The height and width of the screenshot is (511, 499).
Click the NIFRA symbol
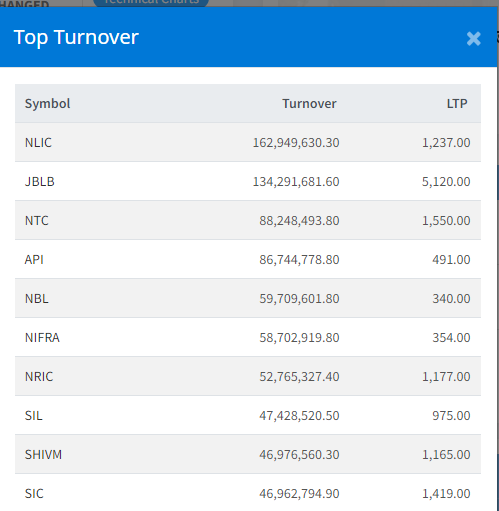(42, 338)
